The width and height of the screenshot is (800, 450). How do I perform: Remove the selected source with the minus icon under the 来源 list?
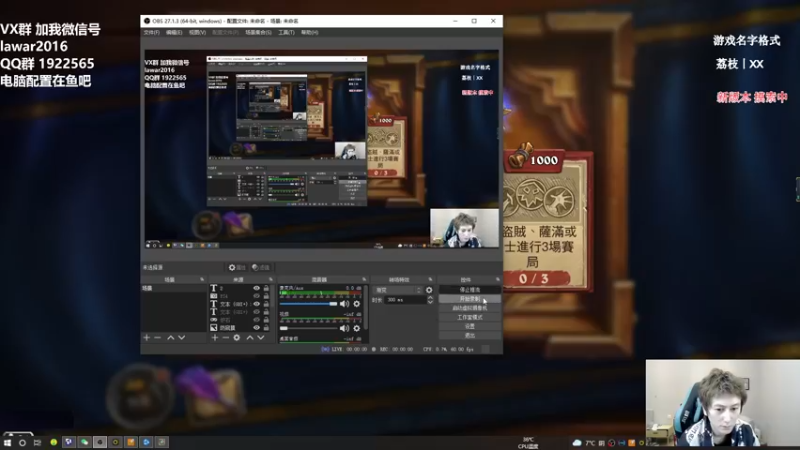[226, 338]
